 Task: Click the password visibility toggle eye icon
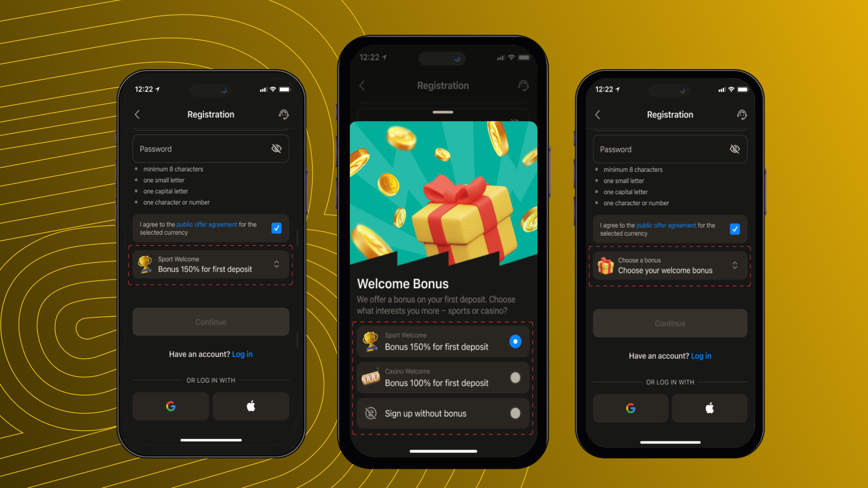pos(275,148)
